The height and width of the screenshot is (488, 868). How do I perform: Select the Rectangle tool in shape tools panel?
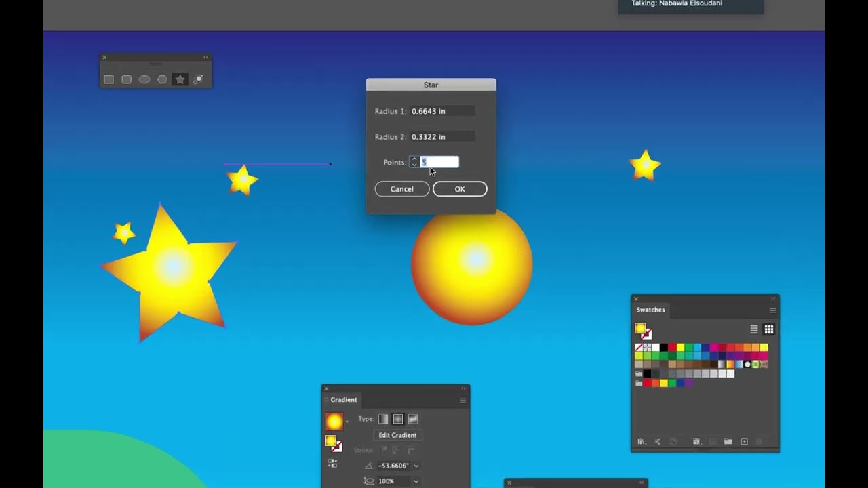pyautogui.click(x=108, y=79)
